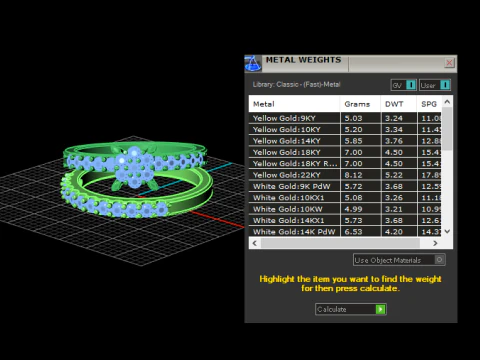Click the Metal Weights title bar text
Viewport: 480px width, 360px height.
click(x=303, y=60)
